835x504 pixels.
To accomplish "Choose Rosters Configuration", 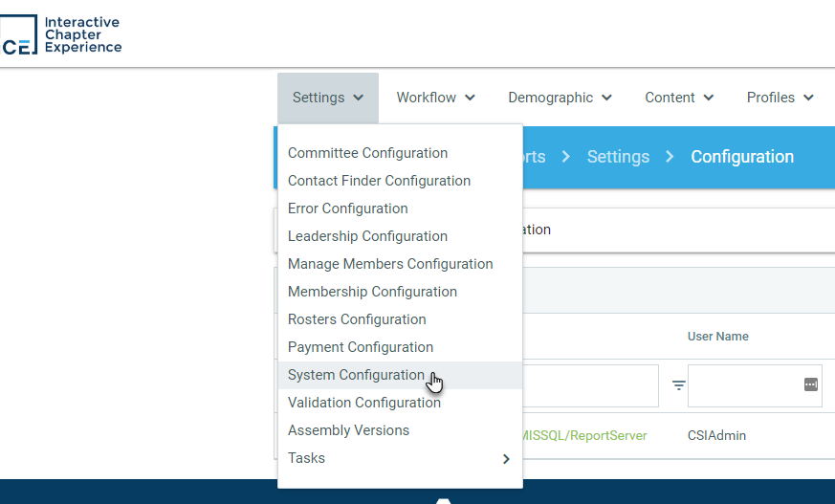I will point(357,319).
